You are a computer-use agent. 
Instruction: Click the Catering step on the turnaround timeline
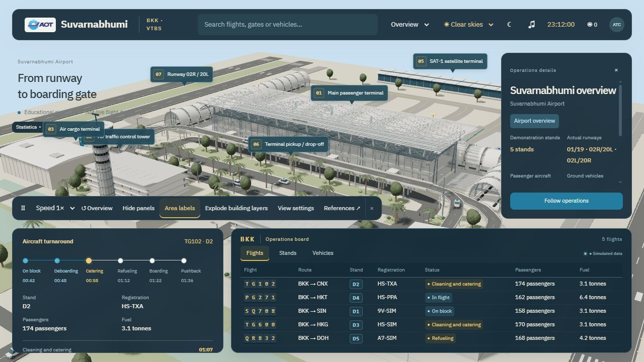(x=94, y=270)
